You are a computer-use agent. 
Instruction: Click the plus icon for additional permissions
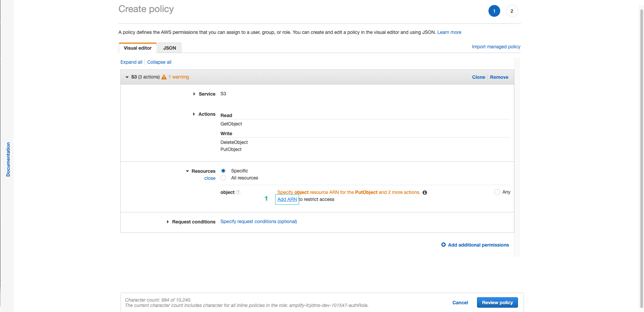point(444,245)
